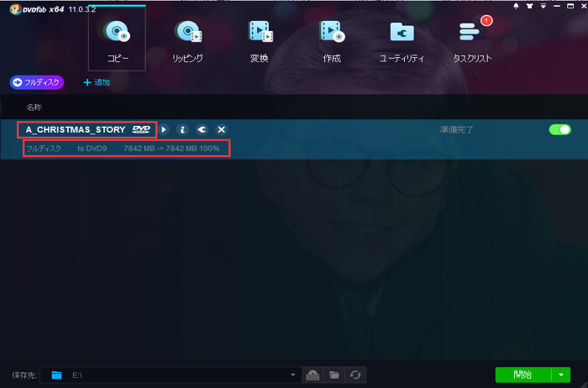This screenshot has height=388, width=588.
Task: Maximize the DVDFab window
Action: (x=570, y=6)
